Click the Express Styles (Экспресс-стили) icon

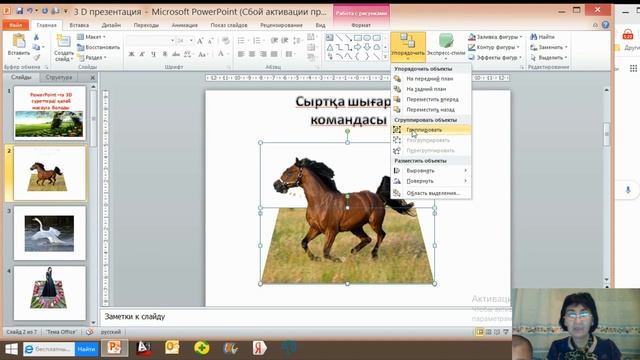coord(446,41)
